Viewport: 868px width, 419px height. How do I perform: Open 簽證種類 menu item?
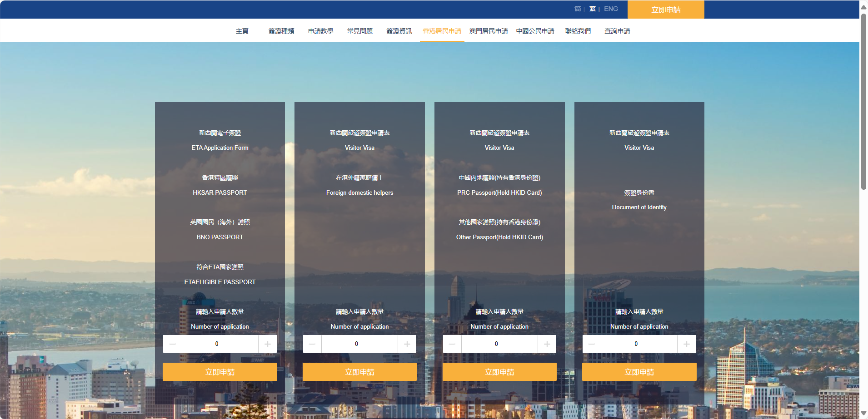(x=281, y=31)
